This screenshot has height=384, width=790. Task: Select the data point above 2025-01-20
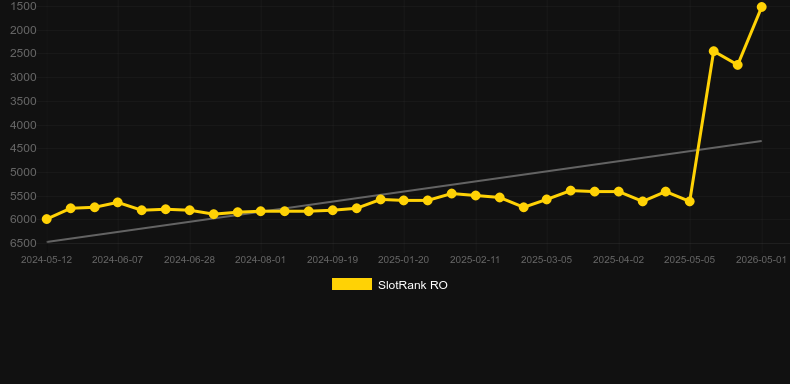[x=404, y=201]
